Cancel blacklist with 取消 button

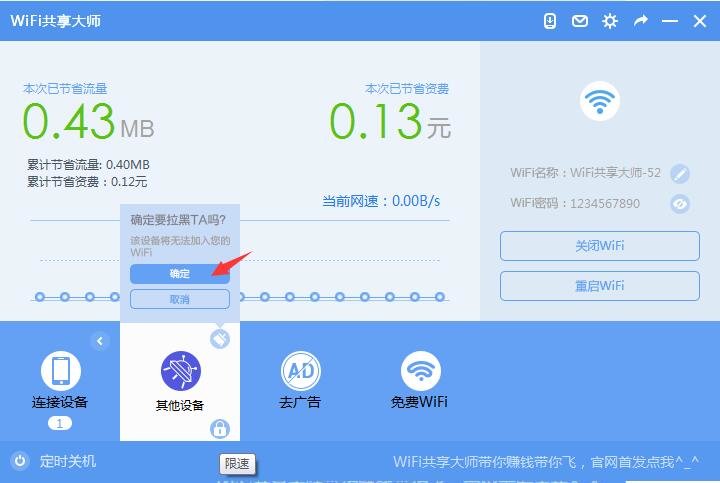180,299
